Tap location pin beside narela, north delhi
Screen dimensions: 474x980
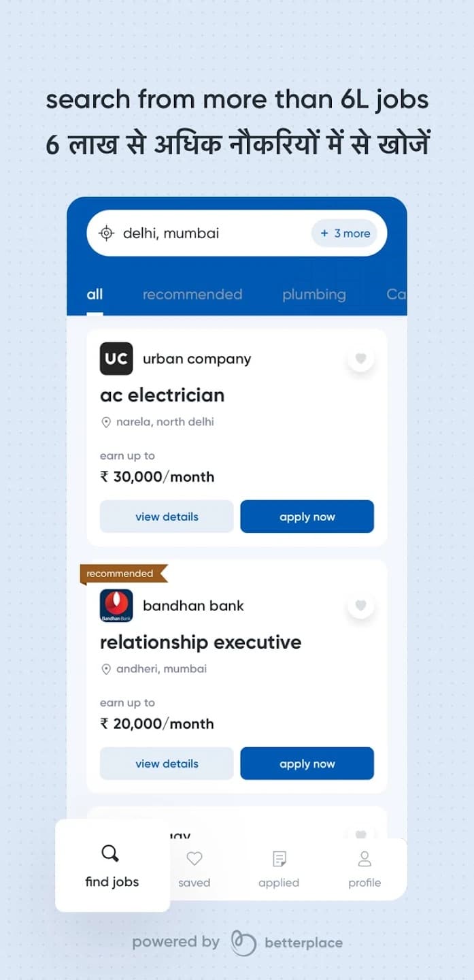point(106,423)
